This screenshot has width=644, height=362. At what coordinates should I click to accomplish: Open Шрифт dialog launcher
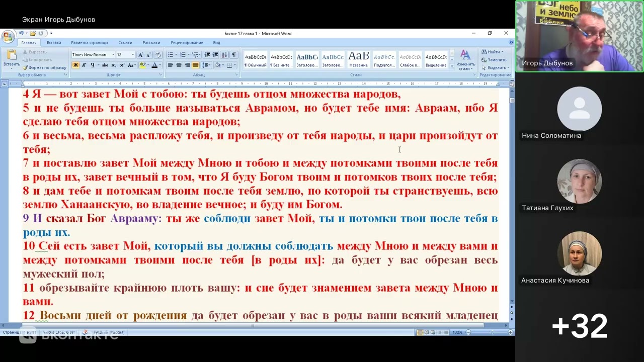point(160,75)
